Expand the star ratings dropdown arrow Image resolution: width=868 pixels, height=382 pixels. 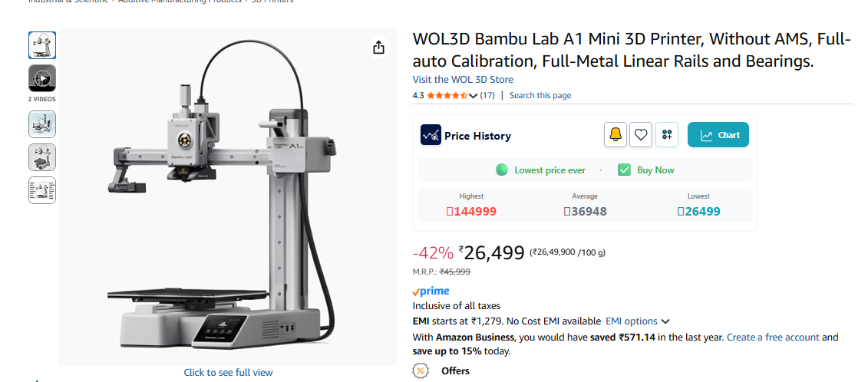click(473, 96)
